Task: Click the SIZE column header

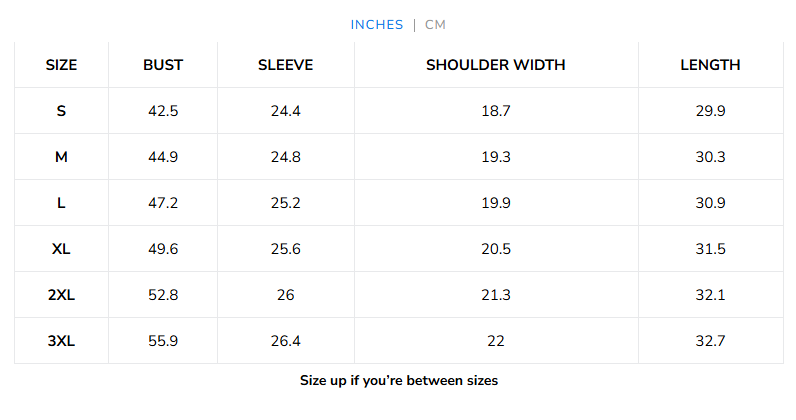Action: (x=61, y=65)
